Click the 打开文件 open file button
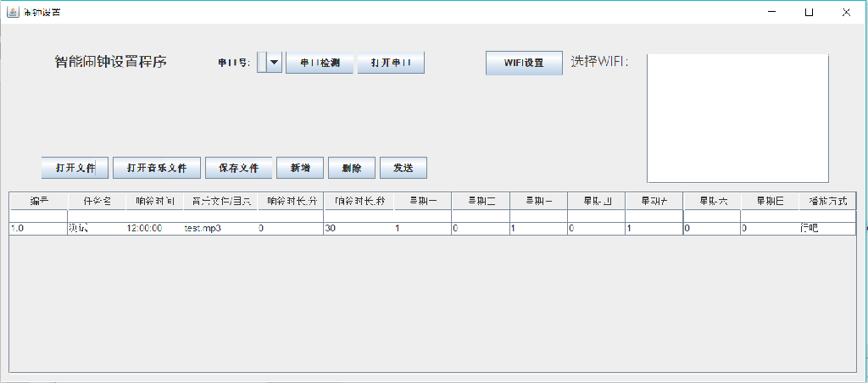Screen dimensions: 868x383 75,168
